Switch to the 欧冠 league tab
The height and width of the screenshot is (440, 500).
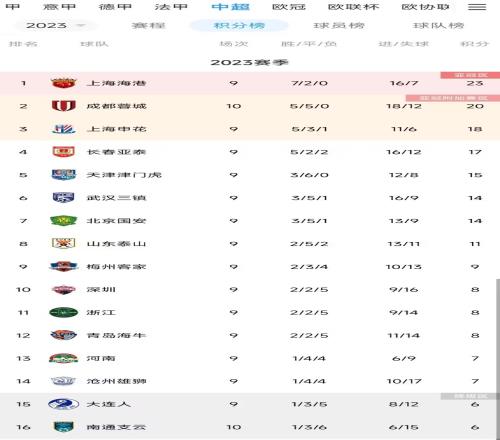pos(289,7)
